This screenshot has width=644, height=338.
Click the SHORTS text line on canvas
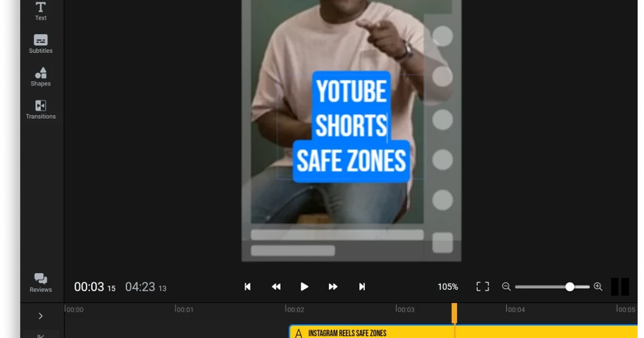[x=351, y=126]
